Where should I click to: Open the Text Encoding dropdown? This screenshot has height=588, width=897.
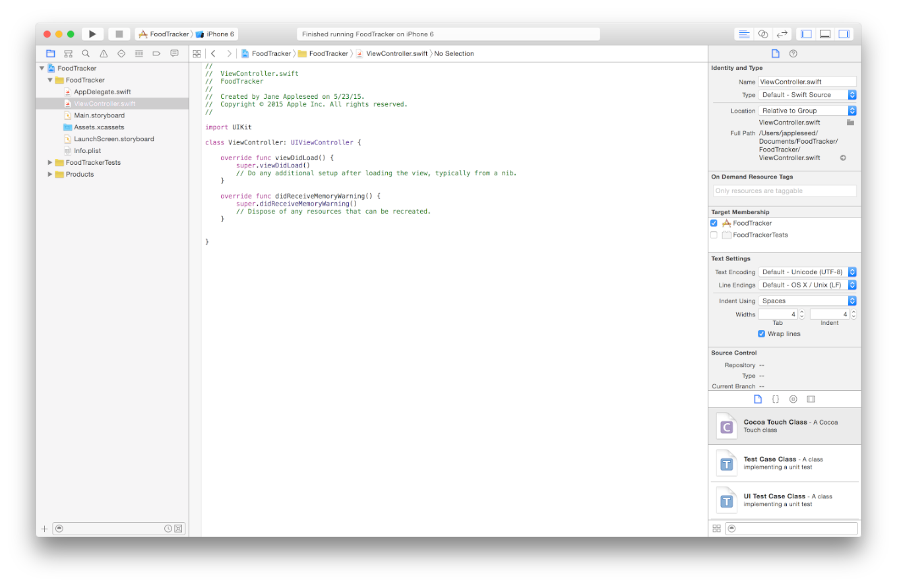pos(807,272)
